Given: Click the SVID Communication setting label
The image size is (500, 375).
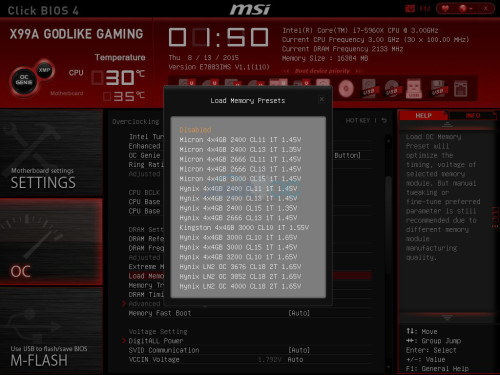Looking at the screenshot, I should pos(164,350).
